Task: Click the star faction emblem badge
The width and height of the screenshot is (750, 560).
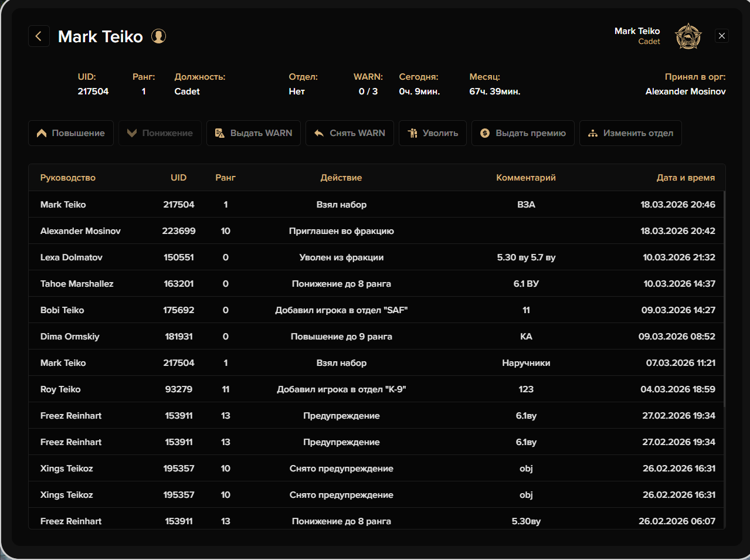Action: click(688, 36)
